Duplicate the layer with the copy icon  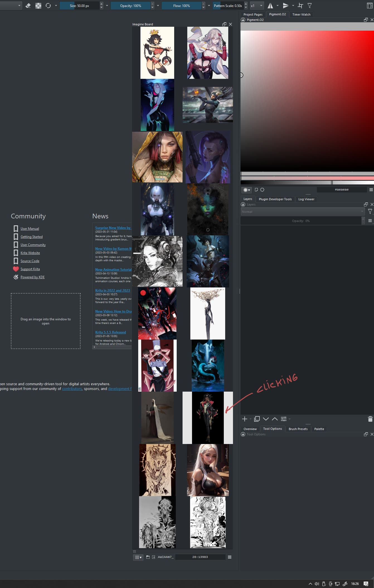click(257, 419)
